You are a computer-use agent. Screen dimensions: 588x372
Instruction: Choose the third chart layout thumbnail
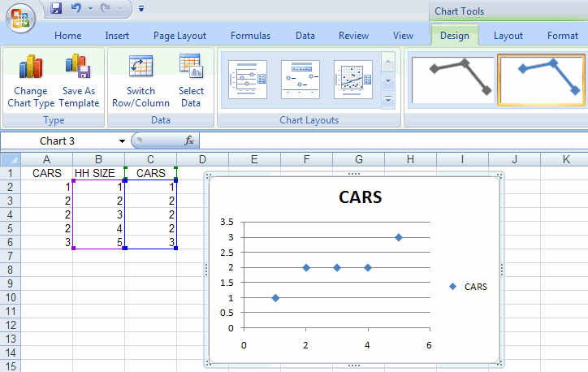pyautogui.click(x=352, y=80)
